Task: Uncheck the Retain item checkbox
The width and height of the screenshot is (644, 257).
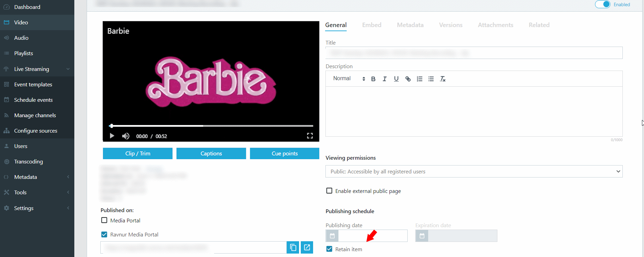Action: (x=329, y=249)
